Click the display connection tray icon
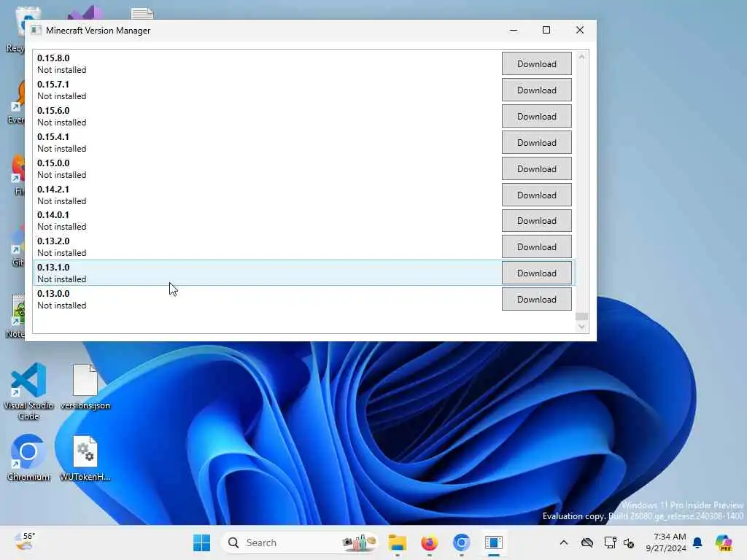The width and height of the screenshot is (747, 560). tap(611, 542)
